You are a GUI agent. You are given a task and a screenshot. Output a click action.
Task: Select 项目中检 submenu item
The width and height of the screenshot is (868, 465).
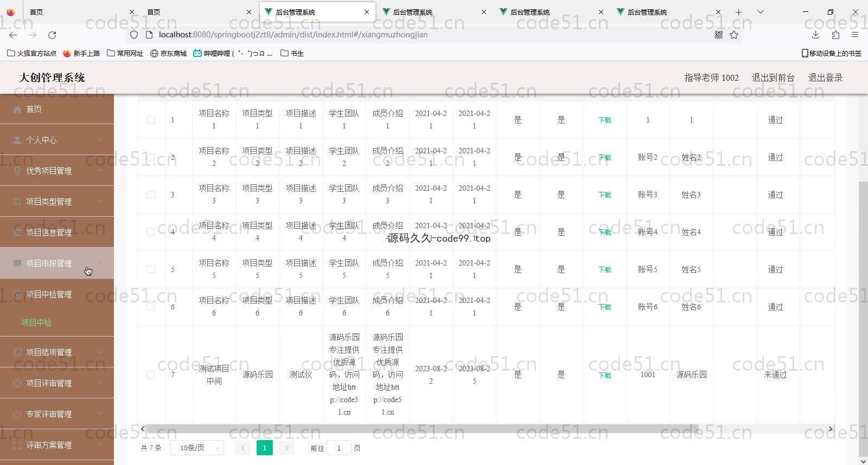pos(36,322)
